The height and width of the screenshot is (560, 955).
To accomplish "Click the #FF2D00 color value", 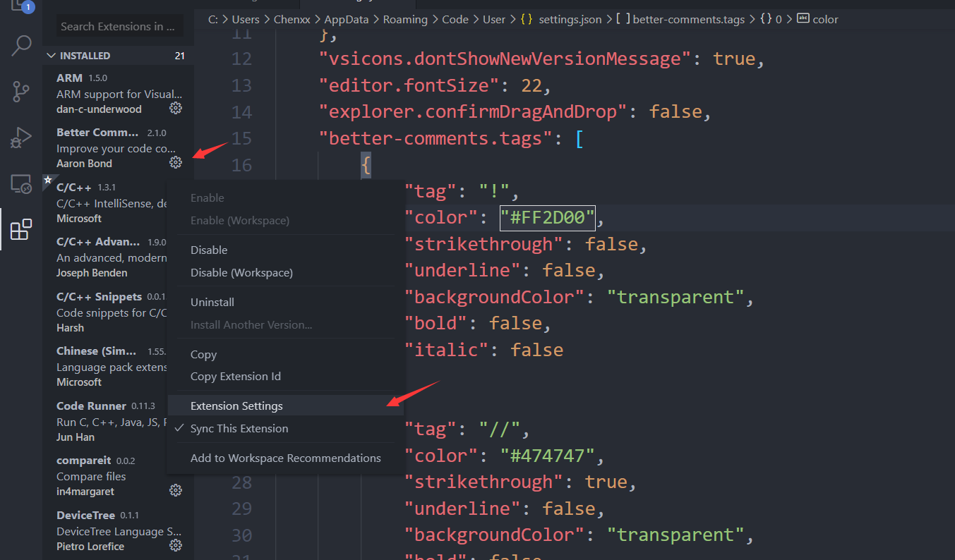I will click(x=548, y=218).
